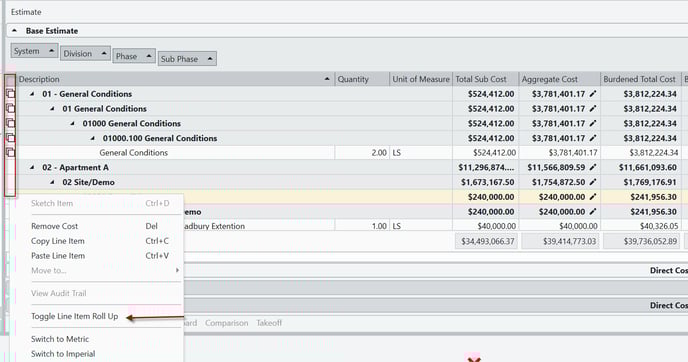Viewport: 688px width, 362px height.
Task: Click copy icon beside 01000 General Conditions
Action: pos(11,123)
